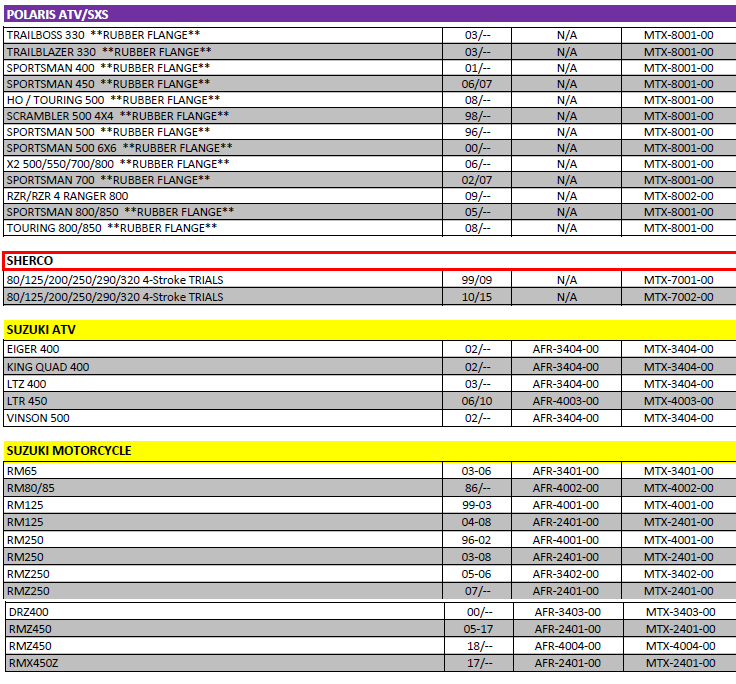Select the 10/15 year cell

(477, 297)
